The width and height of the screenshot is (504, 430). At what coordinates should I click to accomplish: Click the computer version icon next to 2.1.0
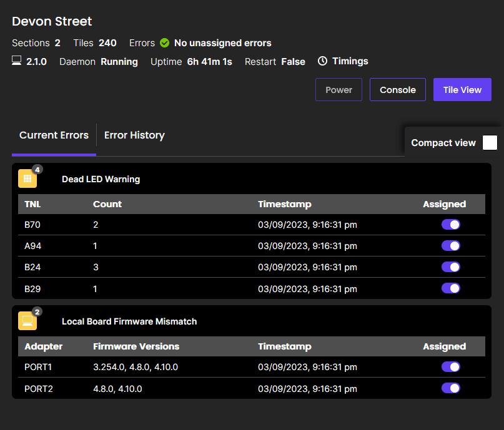click(17, 61)
